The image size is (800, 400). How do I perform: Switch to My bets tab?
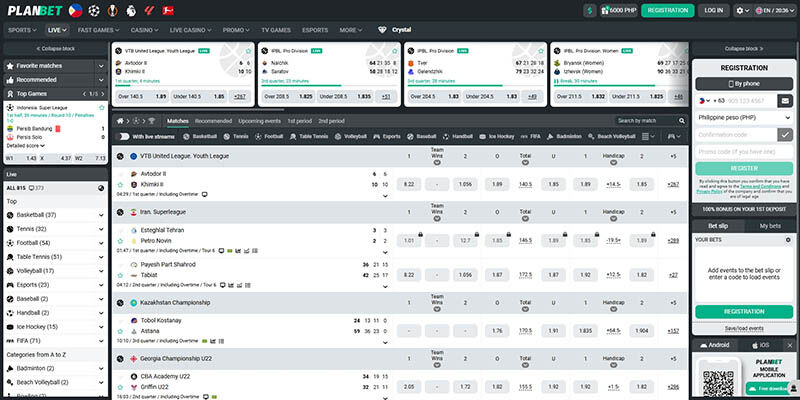[768, 226]
